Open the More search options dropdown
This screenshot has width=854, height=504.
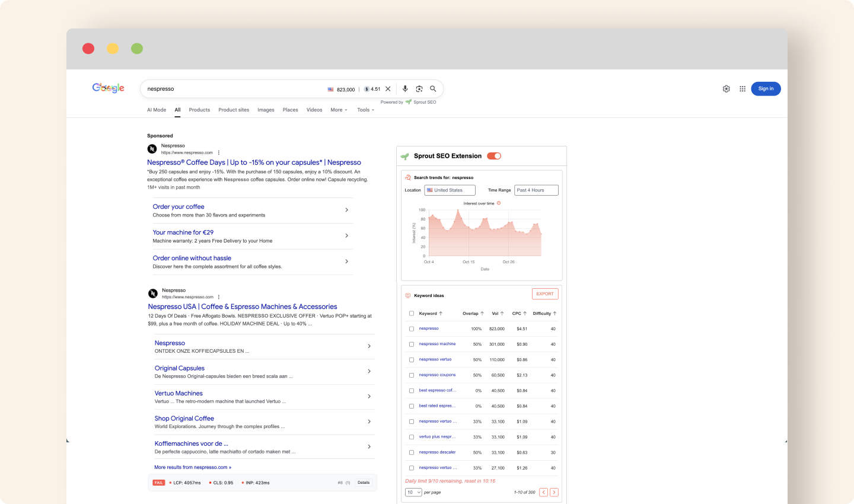point(339,110)
